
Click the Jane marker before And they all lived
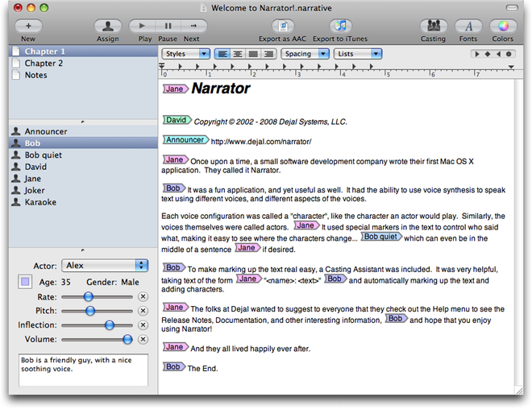pyautogui.click(x=176, y=347)
